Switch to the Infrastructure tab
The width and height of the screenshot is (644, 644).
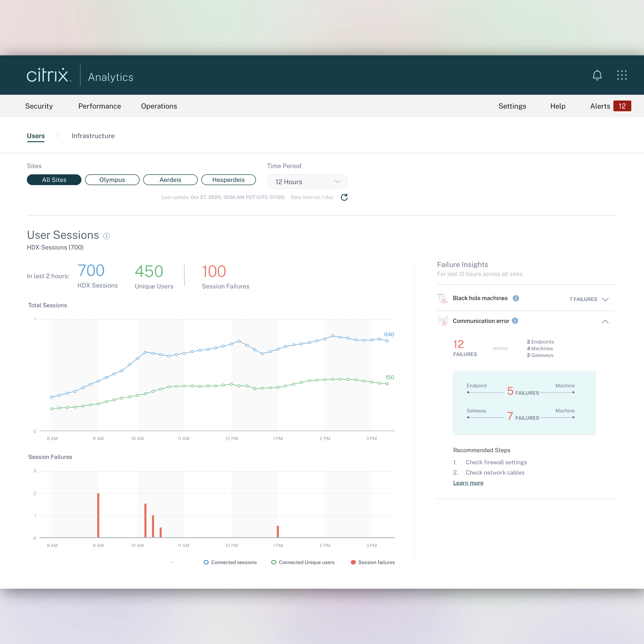click(x=93, y=136)
